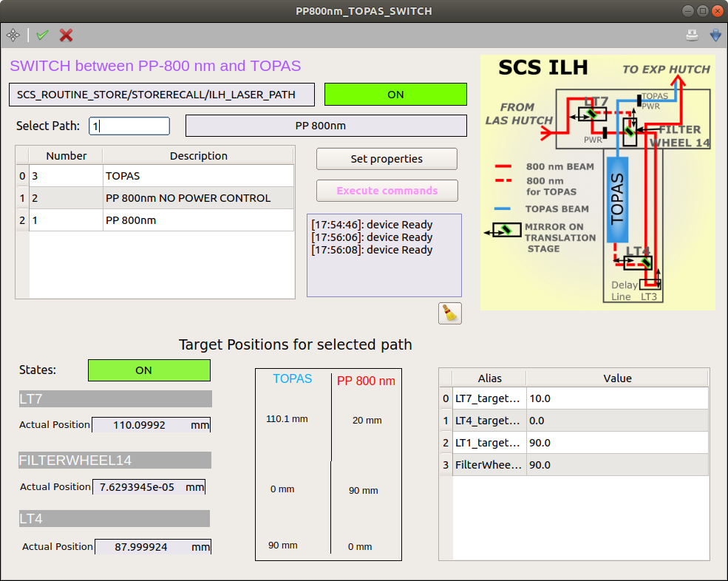Focus the Select Path input field
Screen dimensions: 728x581
click(x=129, y=126)
